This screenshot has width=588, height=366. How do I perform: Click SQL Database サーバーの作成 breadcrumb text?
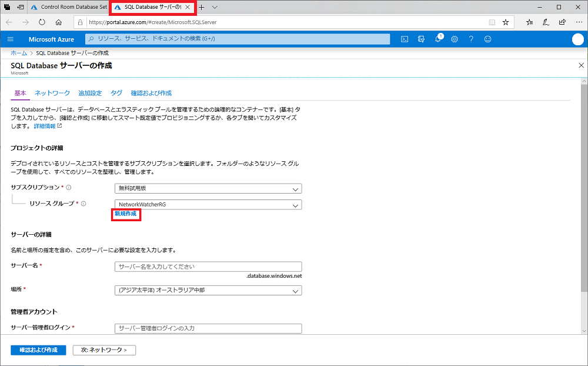tap(72, 53)
